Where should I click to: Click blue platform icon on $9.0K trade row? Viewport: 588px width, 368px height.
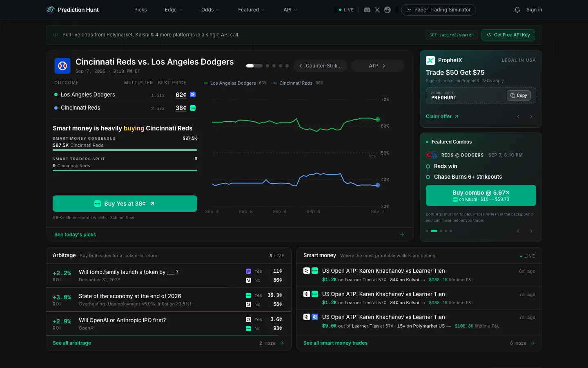(x=315, y=317)
